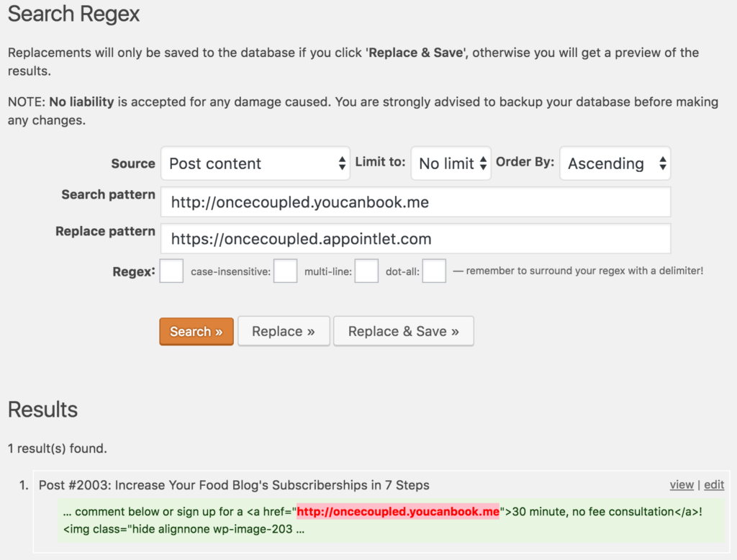Toggle the dot-all checkbox
This screenshot has height=560, width=737.
434,271
